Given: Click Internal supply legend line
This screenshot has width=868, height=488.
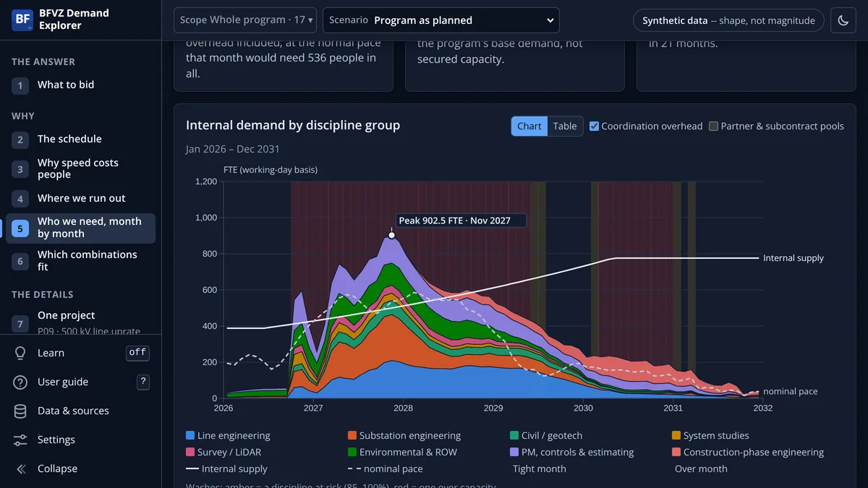Looking at the screenshot, I should (x=192, y=468).
